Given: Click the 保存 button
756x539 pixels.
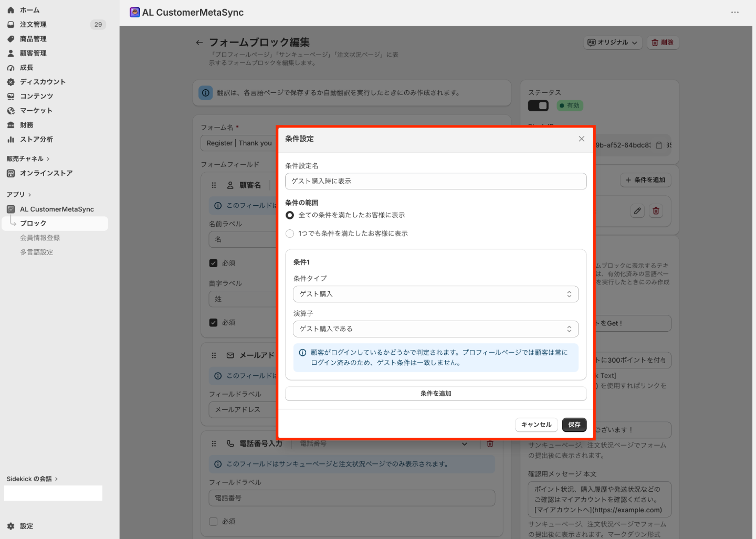Looking at the screenshot, I should pos(574,425).
